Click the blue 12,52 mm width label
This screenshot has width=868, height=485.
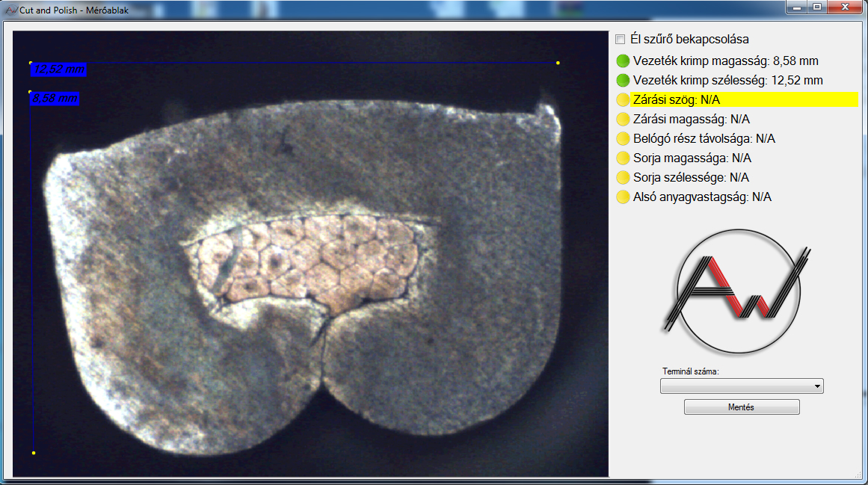pos(59,69)
